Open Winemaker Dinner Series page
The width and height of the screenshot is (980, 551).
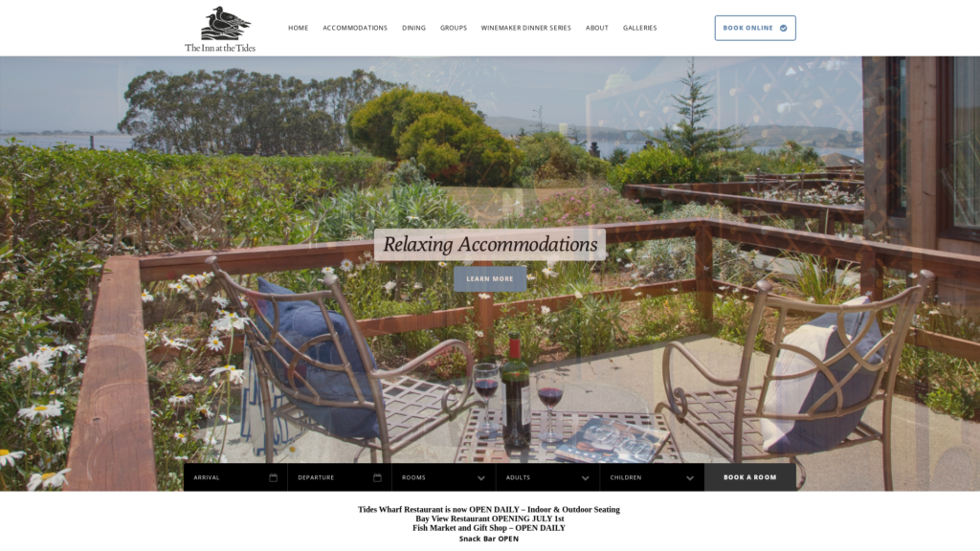pyautogui.click(x=525, y=28)
